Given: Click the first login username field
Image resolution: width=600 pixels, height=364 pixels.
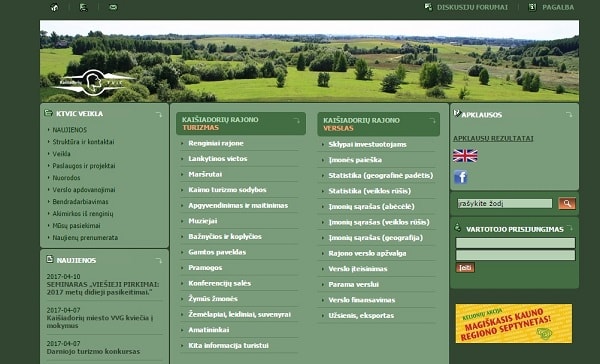Looking at the screenshot, I should [515, 243].
